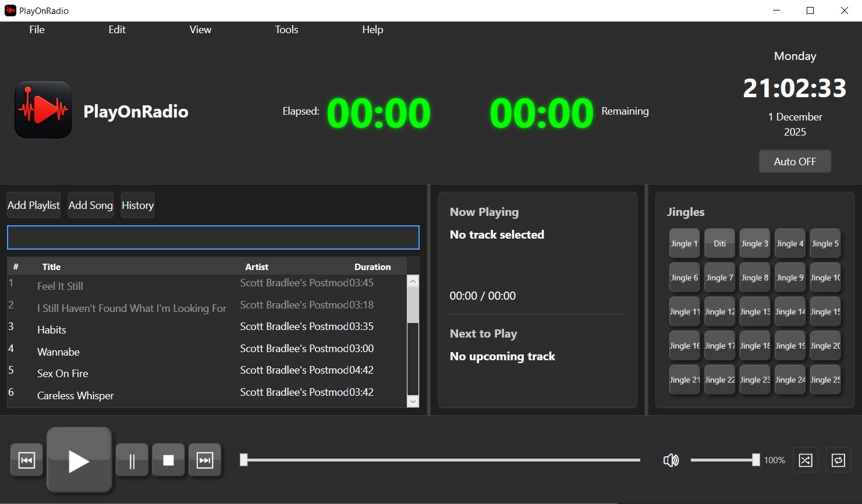Image resolution: width=862 pixels, height=504 pixels.
Task: Open the Tools menu
Action: (x=286, y=30)
